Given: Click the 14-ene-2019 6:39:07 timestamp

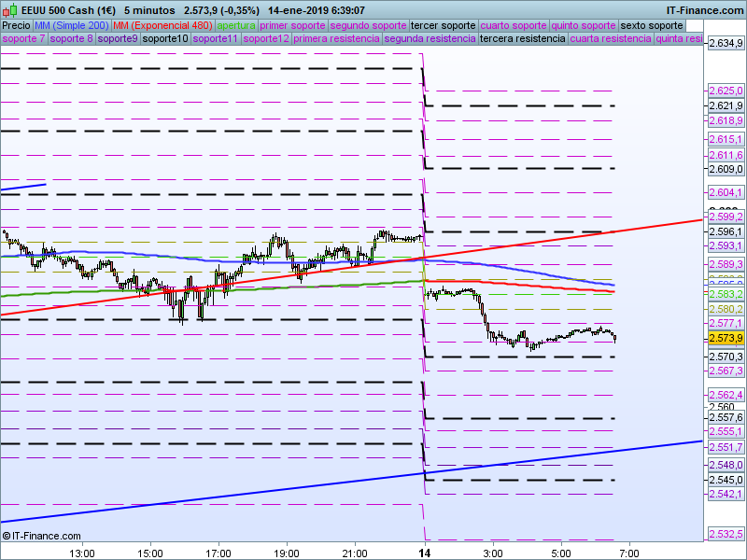Looking at the screenshot, I should tap(317, 10).
